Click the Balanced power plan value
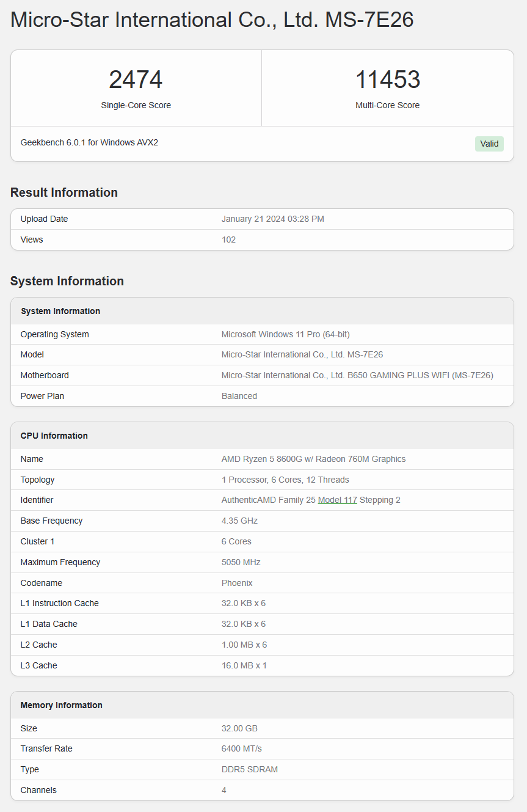This screenshot has width=527, height=812. (239, 396)
